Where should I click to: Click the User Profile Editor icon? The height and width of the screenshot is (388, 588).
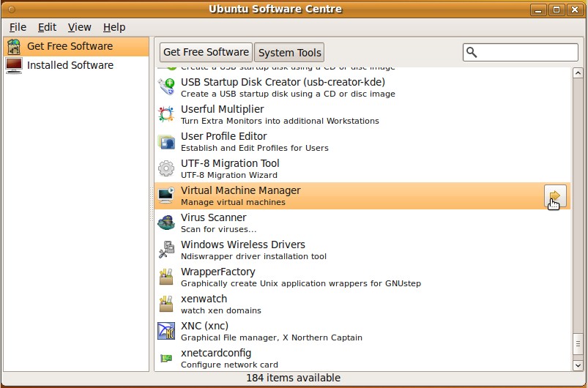[x=166, y=141]
